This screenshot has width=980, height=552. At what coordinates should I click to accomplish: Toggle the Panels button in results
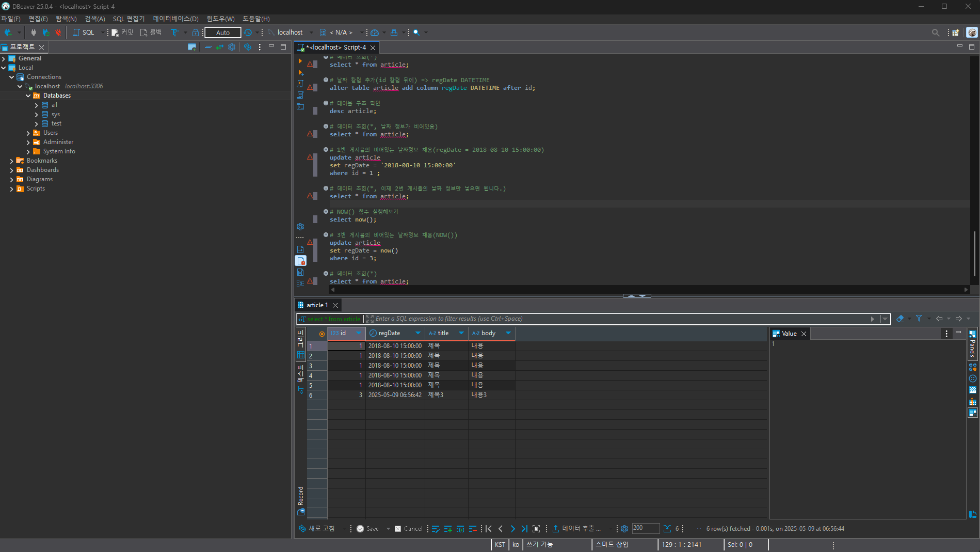coord(973,344)
